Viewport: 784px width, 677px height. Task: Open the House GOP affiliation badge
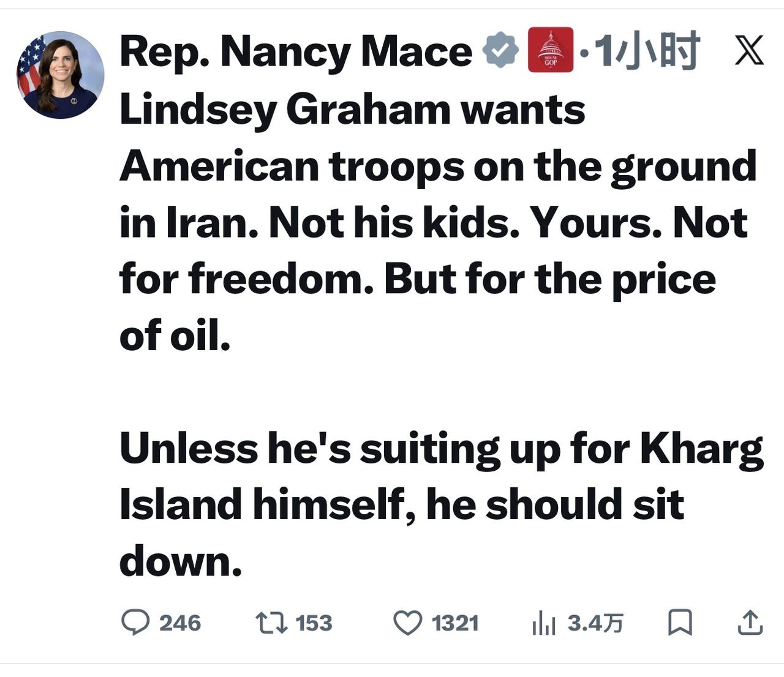tap(551, 50)
